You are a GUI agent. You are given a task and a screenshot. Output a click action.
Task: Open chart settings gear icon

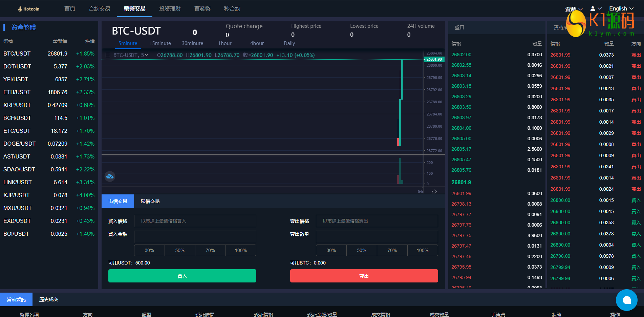pyautogui.click(x=434, y=192)
